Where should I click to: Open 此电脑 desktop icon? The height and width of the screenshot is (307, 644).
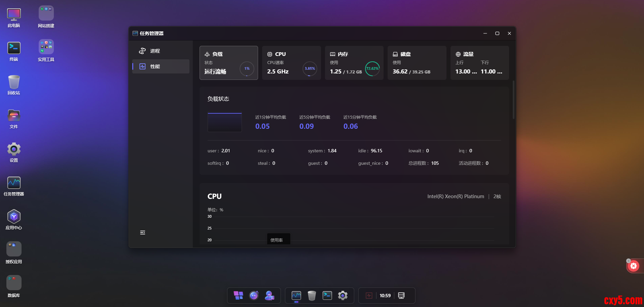tap(14, 18)
